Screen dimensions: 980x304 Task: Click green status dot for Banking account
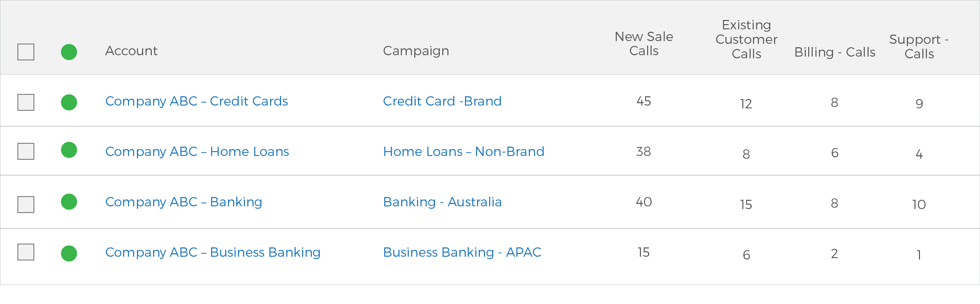point(69,202)
